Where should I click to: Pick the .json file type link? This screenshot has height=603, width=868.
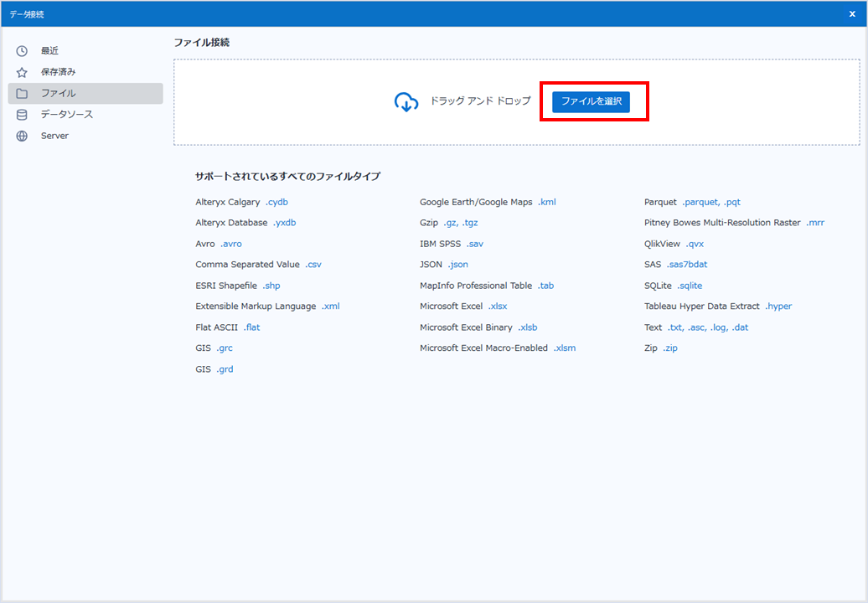457,265
